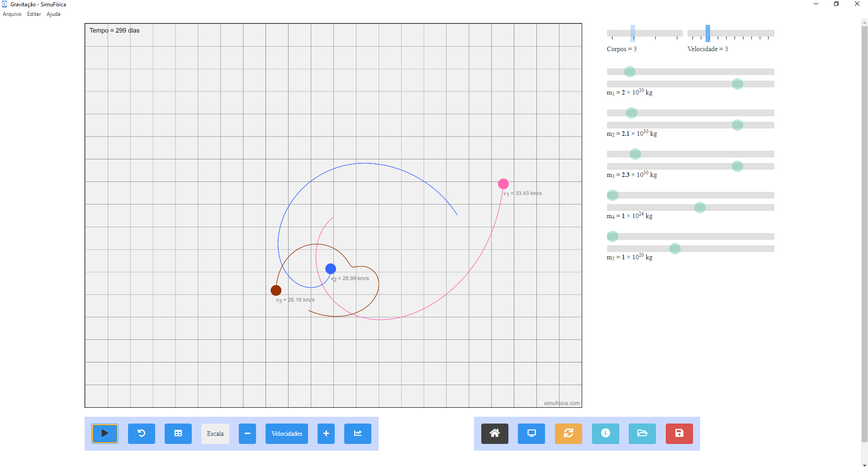Open the graph view with the chart icon
Image resolution: width=868 pixels, height=467 pixels.
click(357, 434)
